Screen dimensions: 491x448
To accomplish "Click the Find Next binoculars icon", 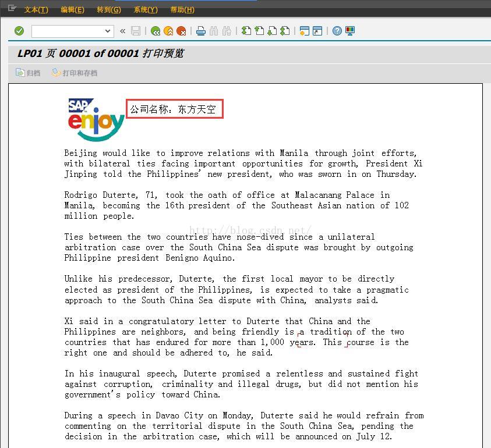I will (x=227, y=31).
